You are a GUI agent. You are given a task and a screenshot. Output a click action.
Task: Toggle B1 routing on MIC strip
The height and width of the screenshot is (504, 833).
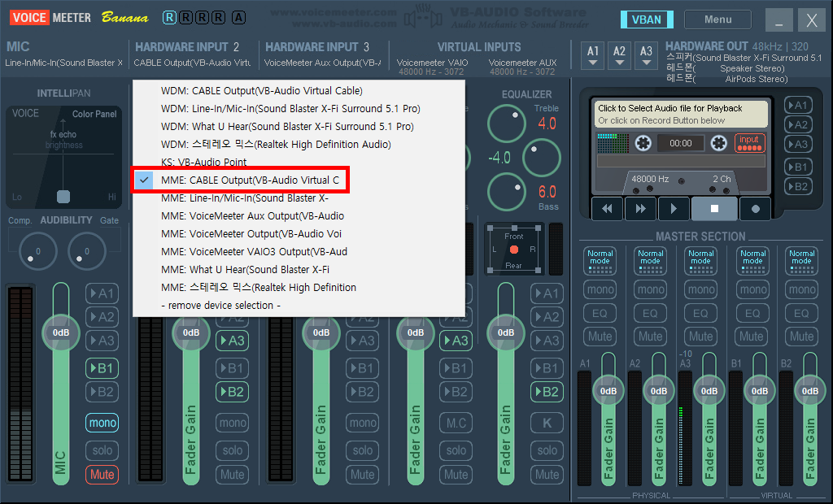coord(102,368)
